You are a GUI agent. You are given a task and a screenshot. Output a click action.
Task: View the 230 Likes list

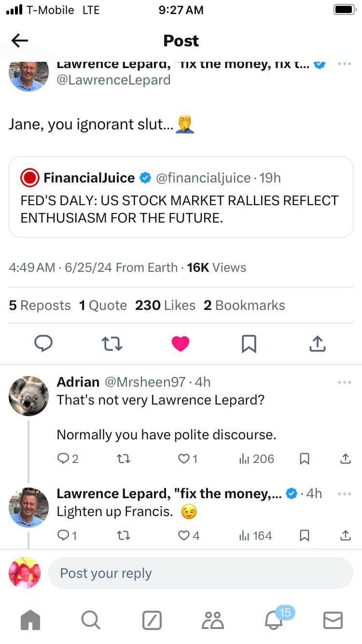(x=165, y=306)
